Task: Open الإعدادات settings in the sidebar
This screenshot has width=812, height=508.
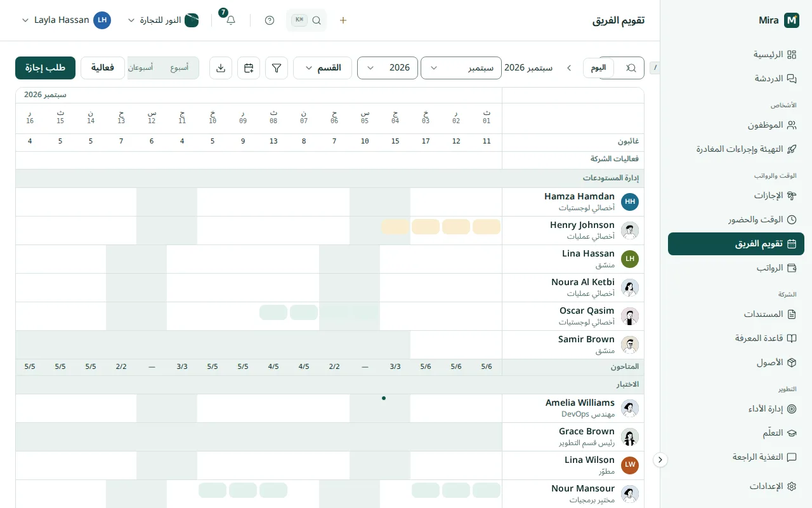Action: [x=736, y=486]
